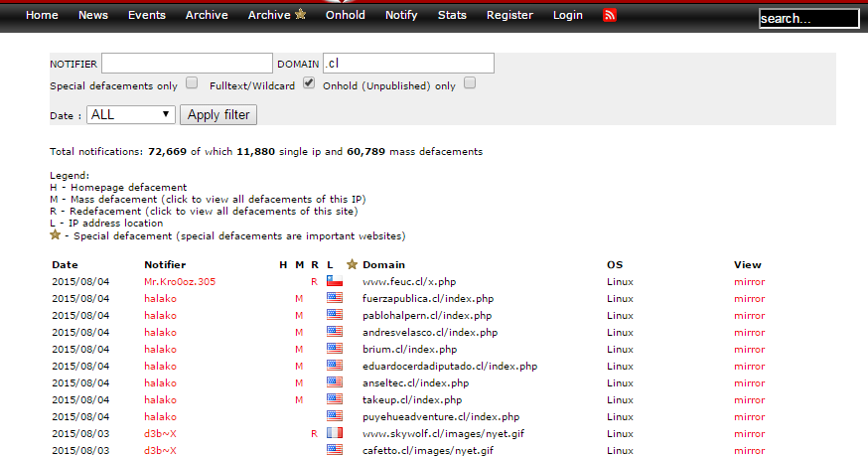Click US flag in andresvelasco.cl row
The image size is (868, 456).
335,332
